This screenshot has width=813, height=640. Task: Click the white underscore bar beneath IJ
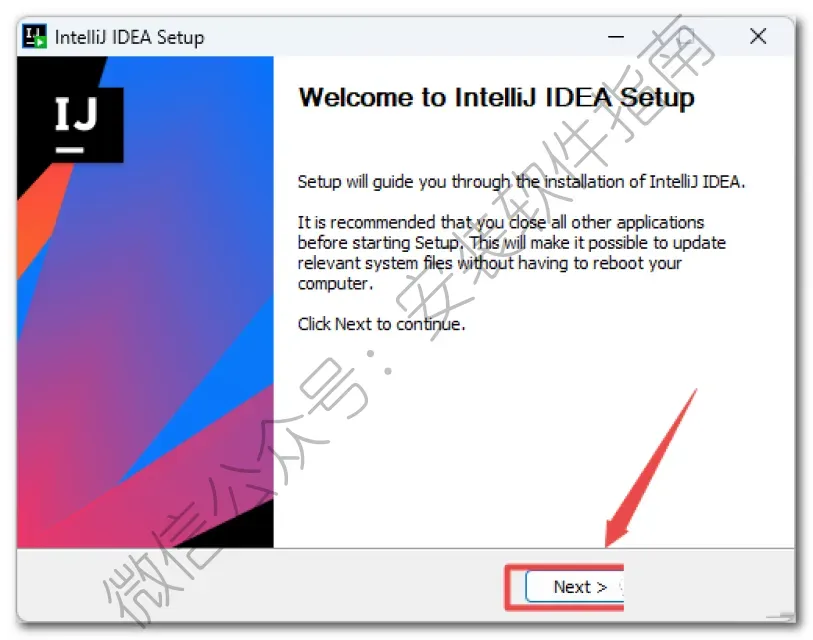click(69, 150)
